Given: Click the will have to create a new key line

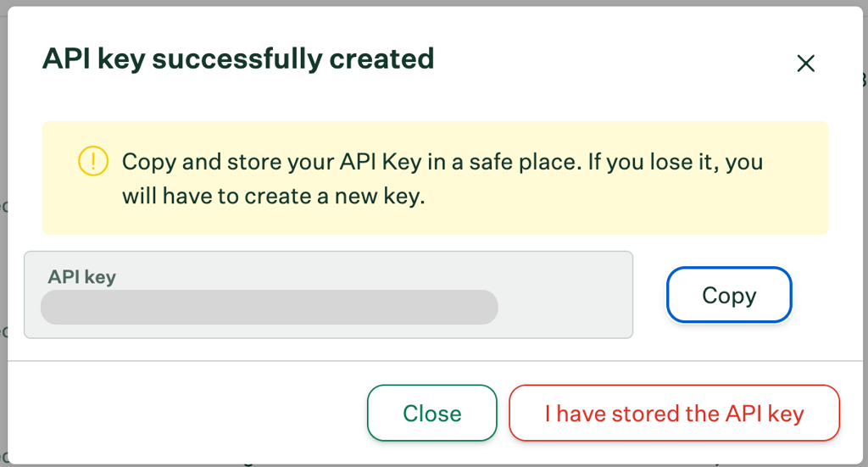Looking at the screenshot, I should tap(274, 197).
